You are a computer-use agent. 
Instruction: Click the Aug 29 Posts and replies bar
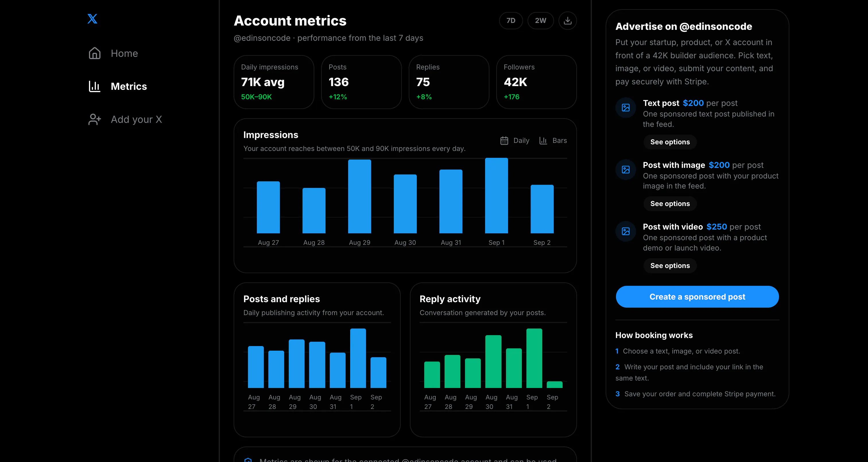[x=297, y=364]
